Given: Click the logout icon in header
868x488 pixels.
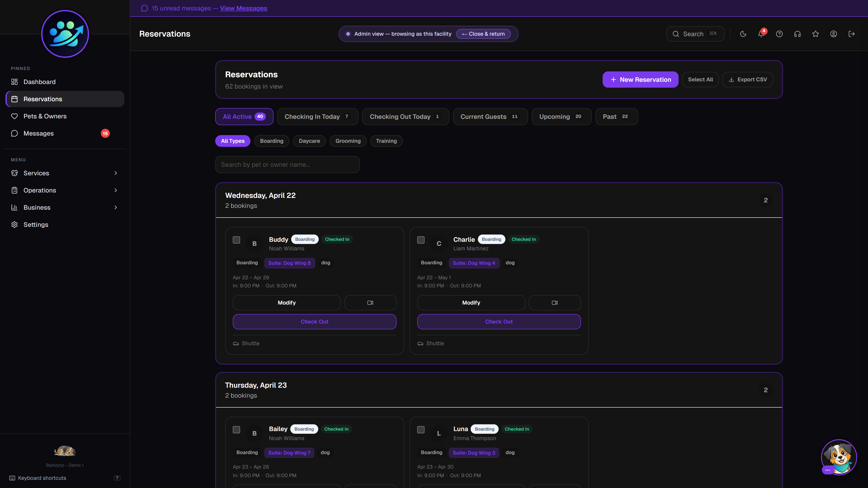Looking at the screenshot, I should click(851, 34).
